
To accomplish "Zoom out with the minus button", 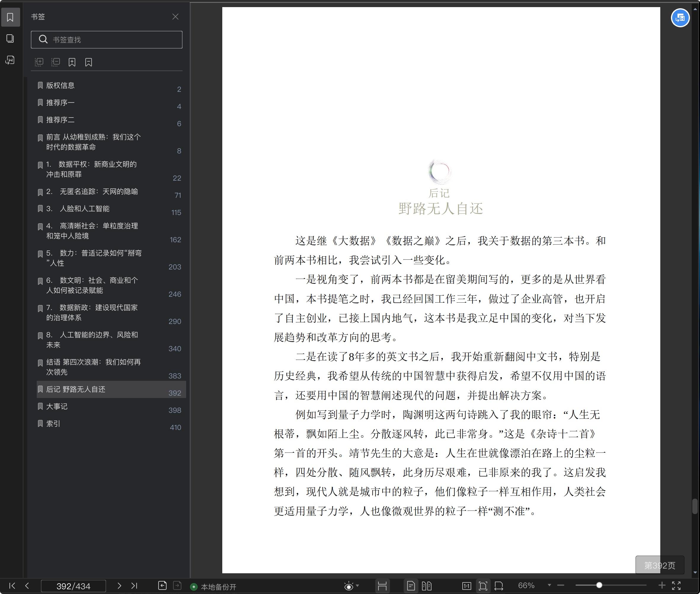I will pos(560,586).
